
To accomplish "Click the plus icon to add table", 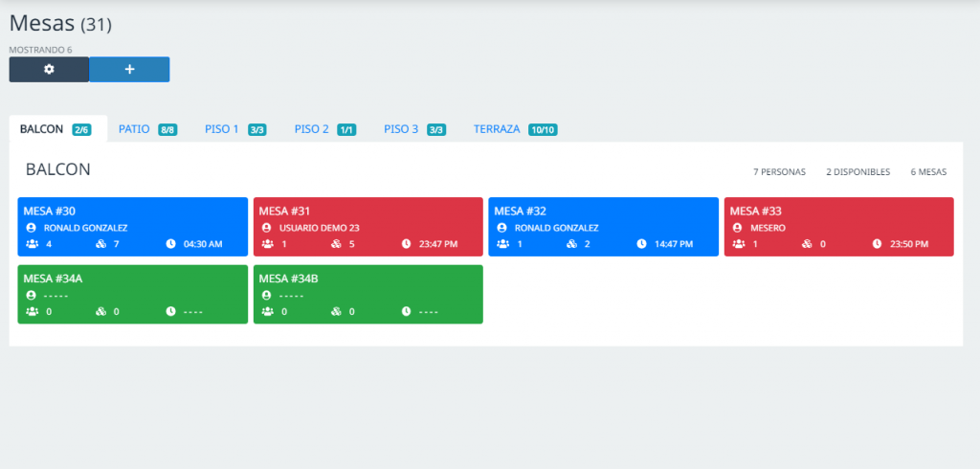I will pyautogui.click(x=129, y=70).
